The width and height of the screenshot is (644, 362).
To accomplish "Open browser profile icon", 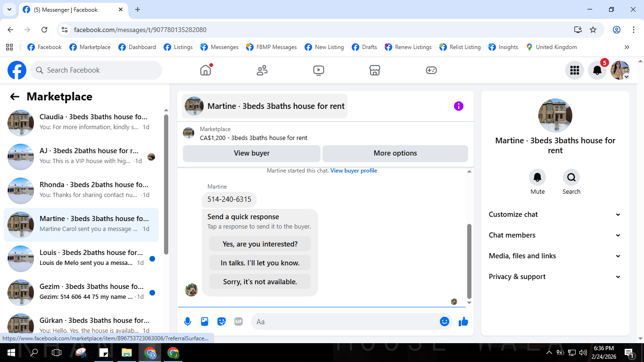I will tap(617, 30).
